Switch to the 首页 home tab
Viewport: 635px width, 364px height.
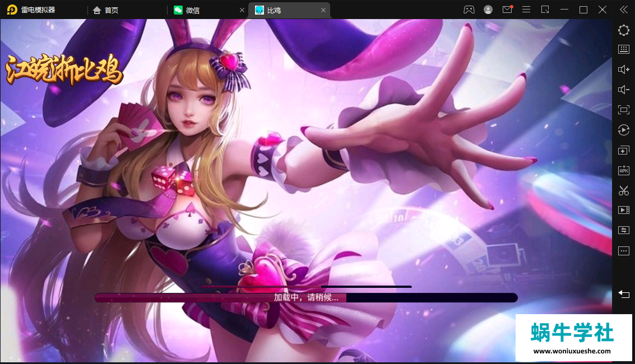pos(111,10)
